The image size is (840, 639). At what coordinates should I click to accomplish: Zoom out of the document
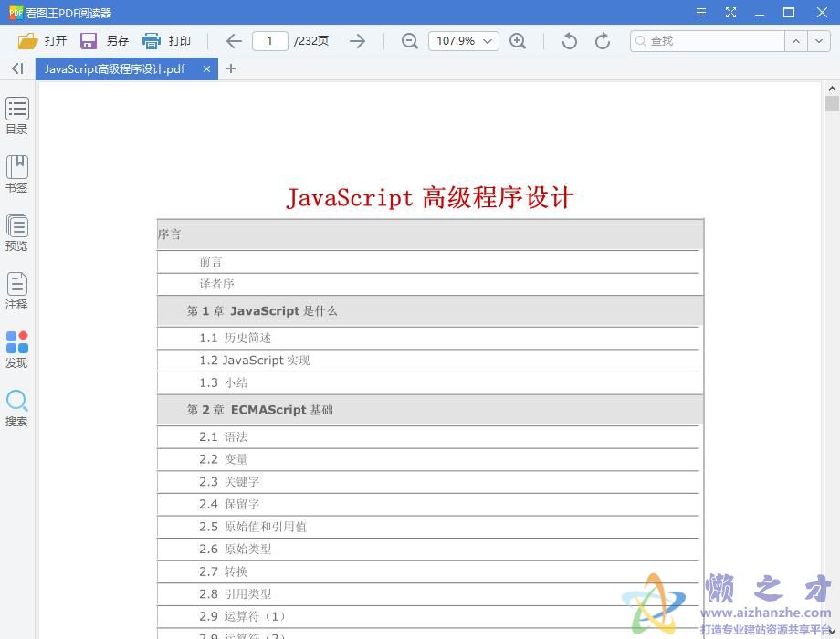pyautogui.click(x=409, y=40)
